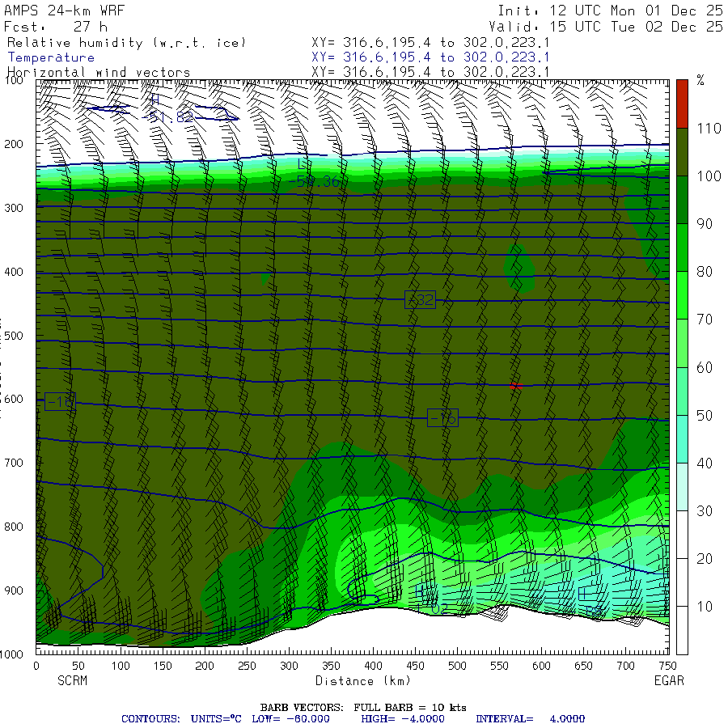
Task: Click the 250 distance axis label
Action: 247,667
